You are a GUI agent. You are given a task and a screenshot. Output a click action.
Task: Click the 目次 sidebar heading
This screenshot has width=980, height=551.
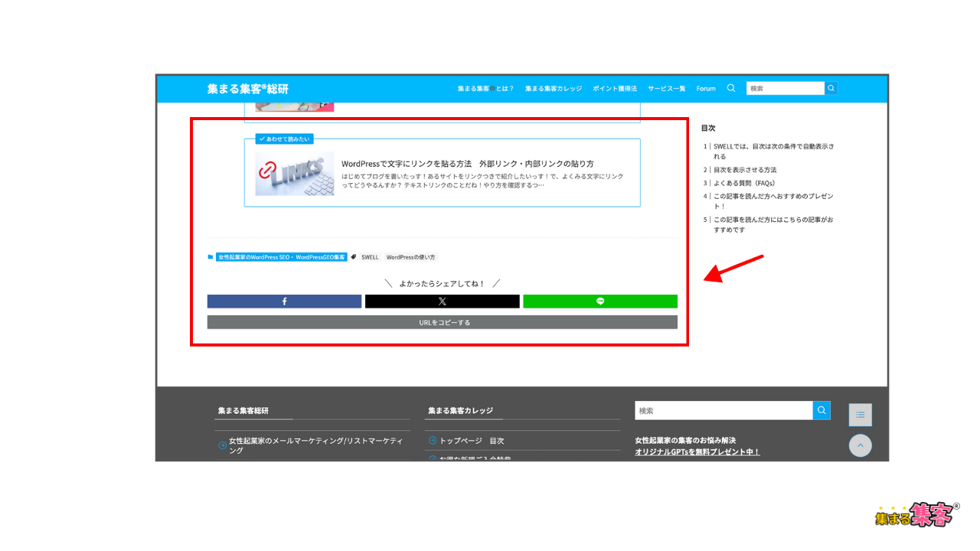tap(708, 128)
